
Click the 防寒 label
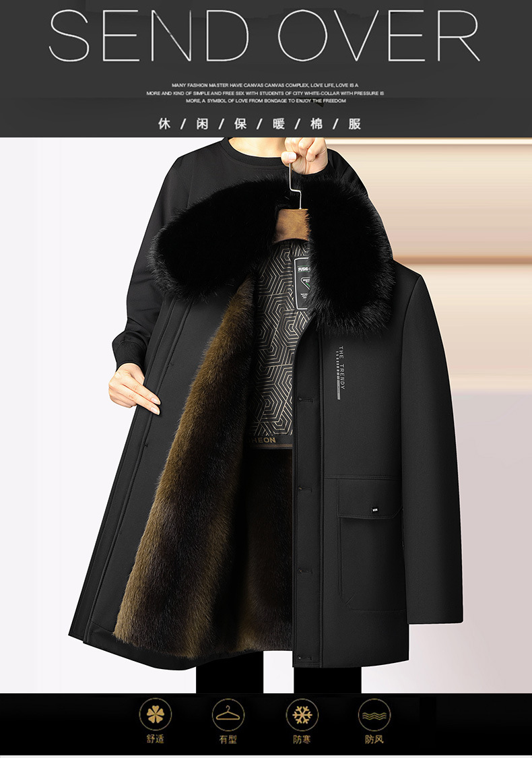[302, 739]
